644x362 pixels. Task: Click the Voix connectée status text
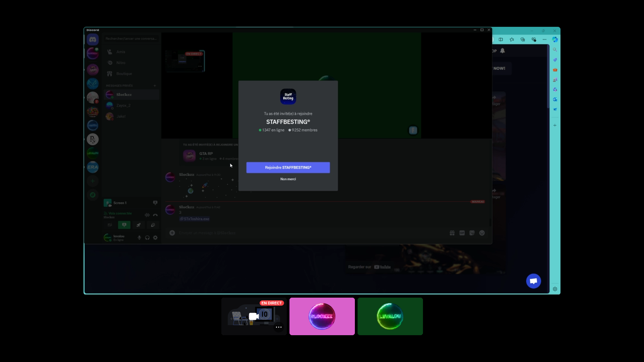click(x=120, y=214)
